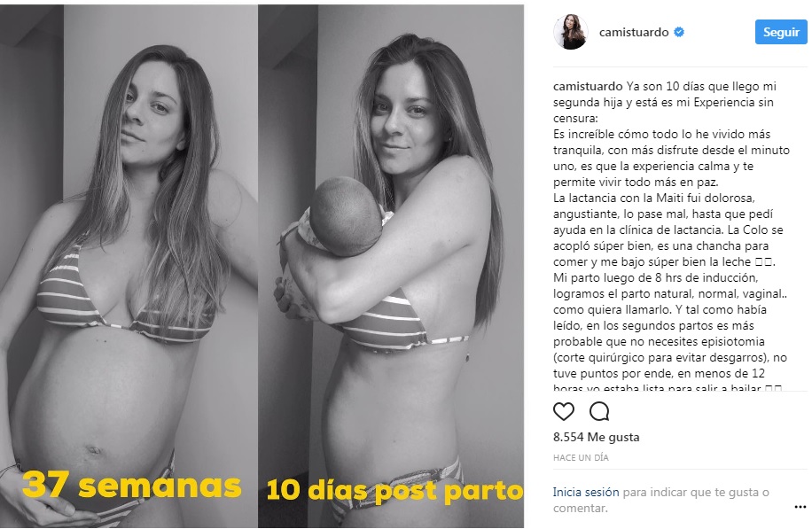The width and height of the screenshot is (812, 529).
Task: Like the post with the heart icon
Action: [564, 411]
